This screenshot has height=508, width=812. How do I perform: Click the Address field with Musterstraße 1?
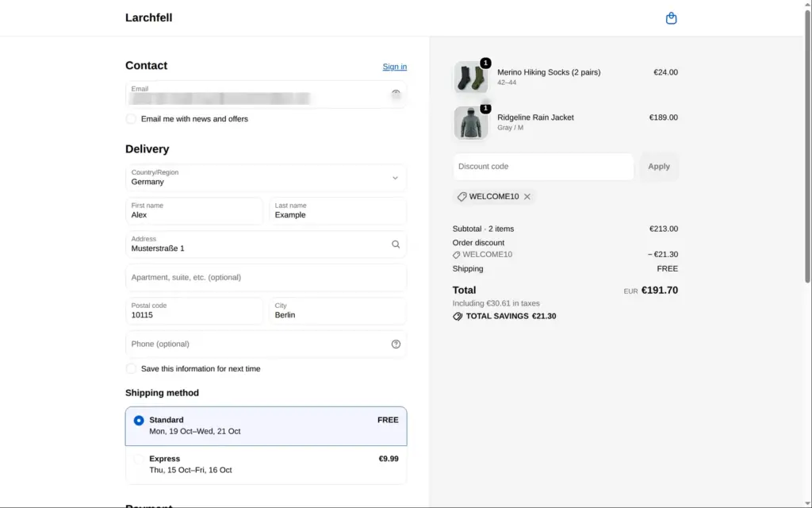point(266,244)
